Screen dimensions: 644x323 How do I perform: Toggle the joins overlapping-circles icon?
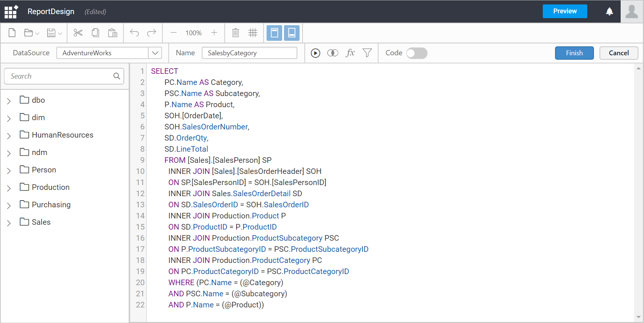[x=333, y=53]
